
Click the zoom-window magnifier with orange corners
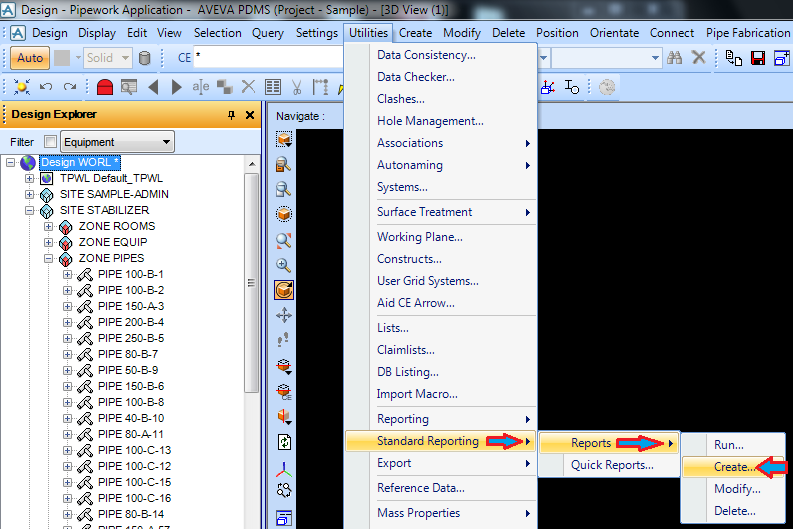click(284, 240)
